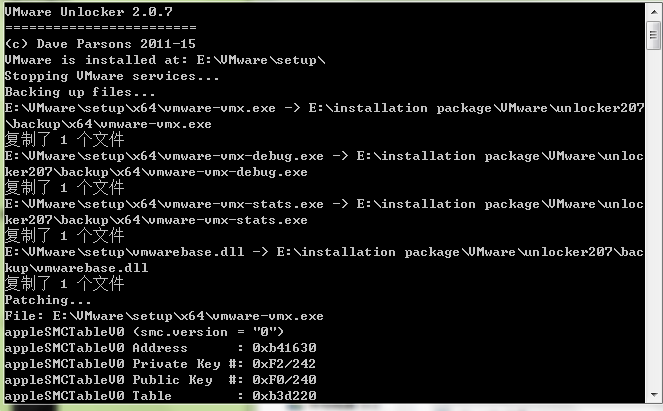
Task: Click the 'kup\vmwarebase.dll' line
Action: 77,268
